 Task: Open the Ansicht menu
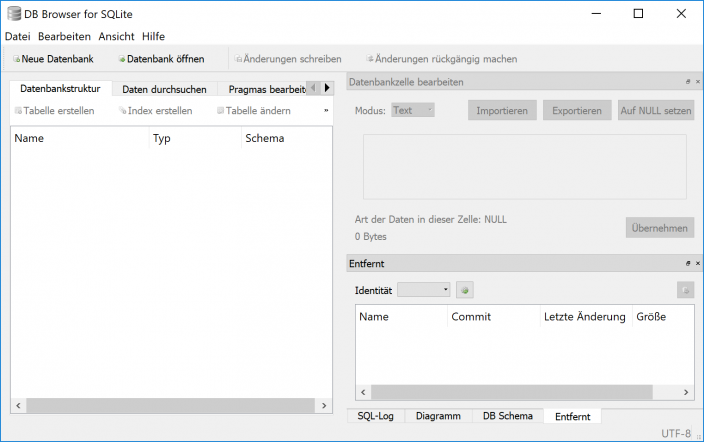[116, 36]
